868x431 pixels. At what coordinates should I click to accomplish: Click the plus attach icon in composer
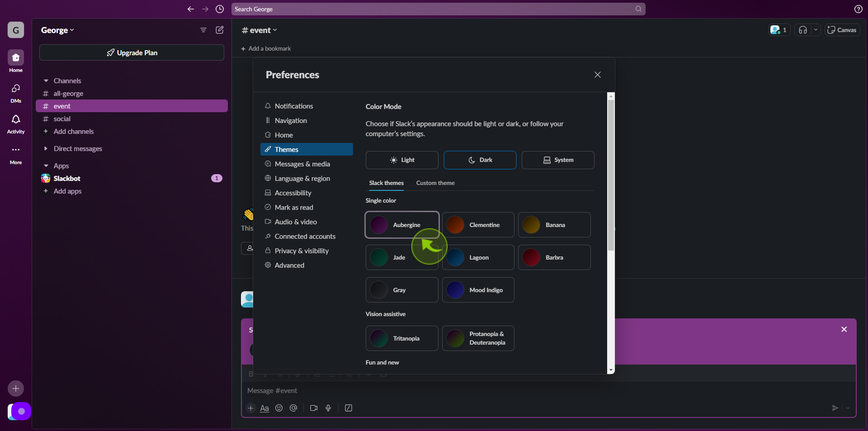click(x=250, y=408)
